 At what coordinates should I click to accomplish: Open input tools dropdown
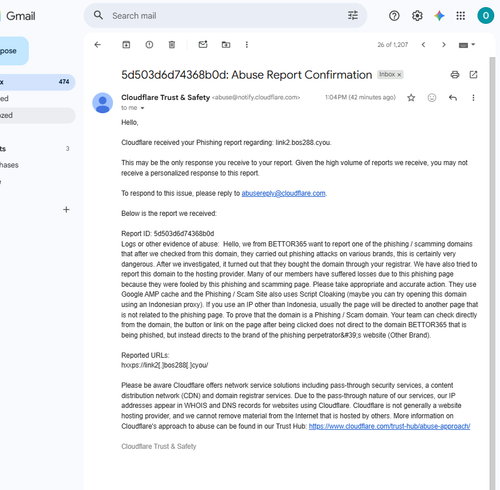[x=467, y=45]
